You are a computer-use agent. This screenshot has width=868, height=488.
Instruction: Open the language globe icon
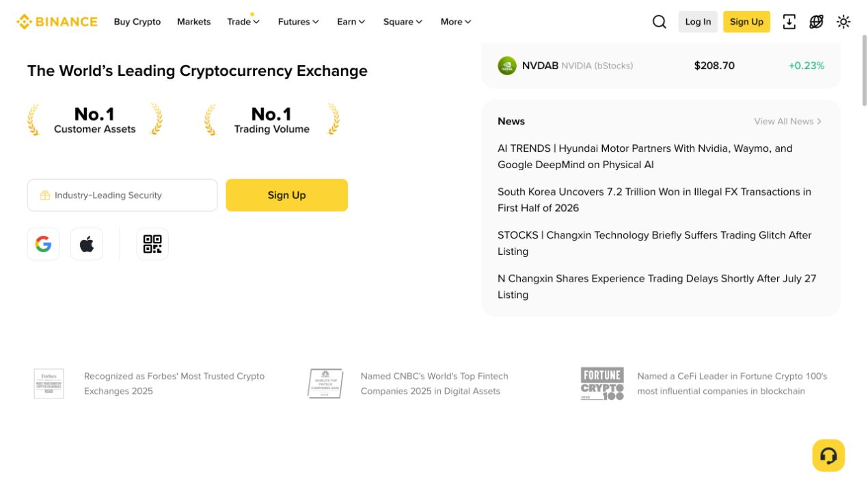[x=817, y=22]
